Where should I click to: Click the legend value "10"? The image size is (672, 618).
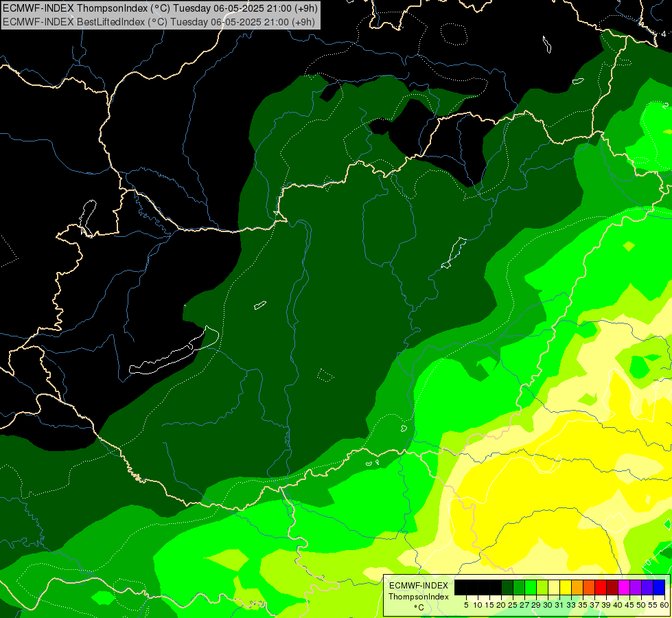point(478,605)
